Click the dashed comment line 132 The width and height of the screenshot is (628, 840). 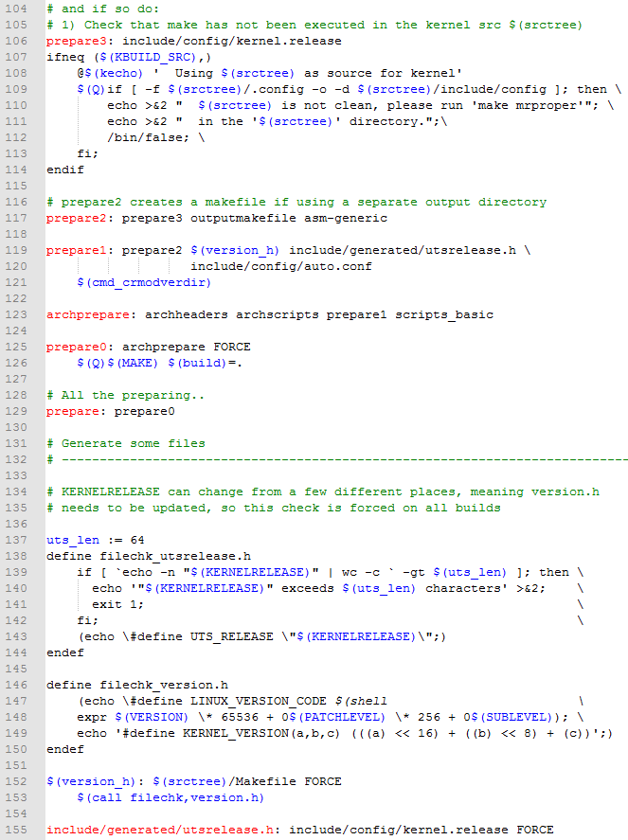pyautogui.click(x=337, y=459)
